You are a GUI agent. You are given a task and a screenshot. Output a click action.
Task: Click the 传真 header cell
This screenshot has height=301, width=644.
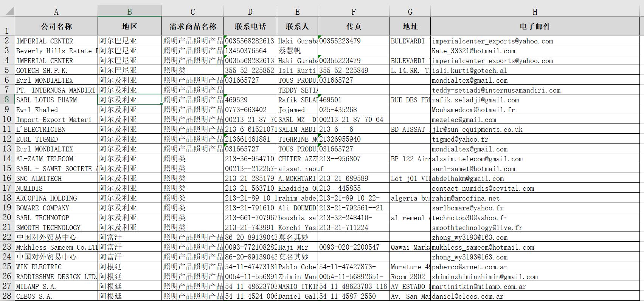pos(354,26)
